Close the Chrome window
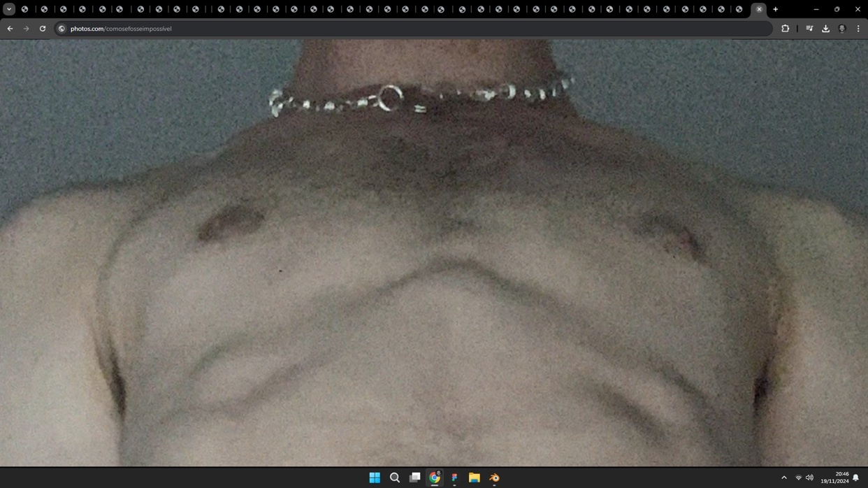This screenshot has width=868, height=488. tap(858, 9)
